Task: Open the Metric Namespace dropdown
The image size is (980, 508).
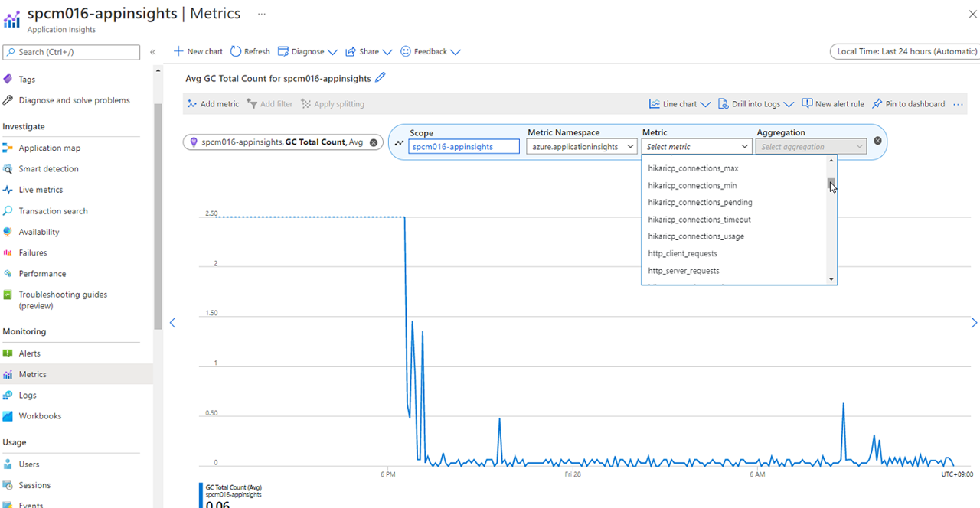Action: 582,146
